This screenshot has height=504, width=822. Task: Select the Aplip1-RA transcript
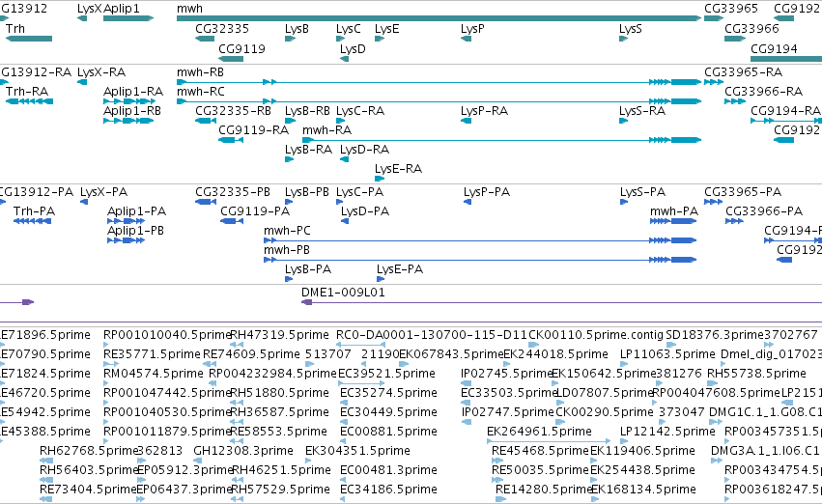tap(128, 101)
